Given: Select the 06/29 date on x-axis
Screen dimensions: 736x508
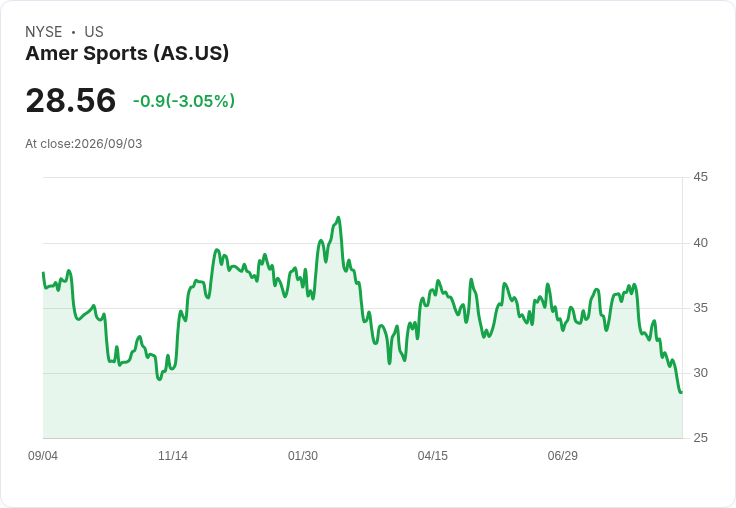Looking at the screenshot, I should pos(563,456).
